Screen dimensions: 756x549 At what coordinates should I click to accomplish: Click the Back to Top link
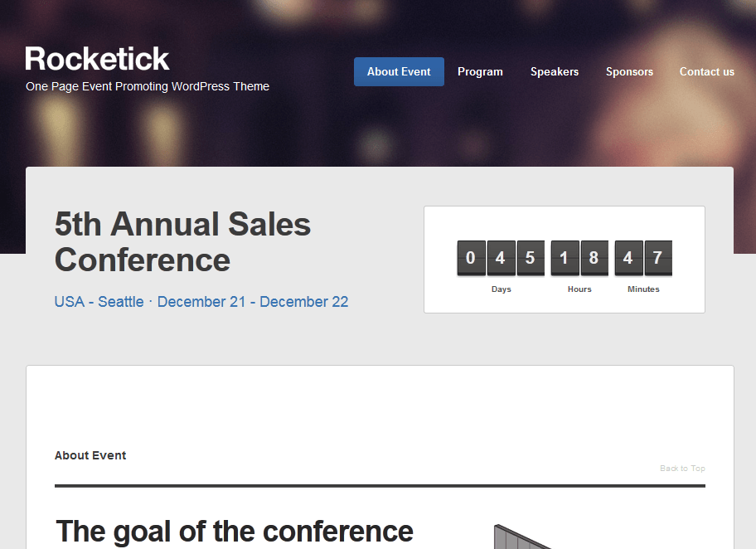coord(682,469)
